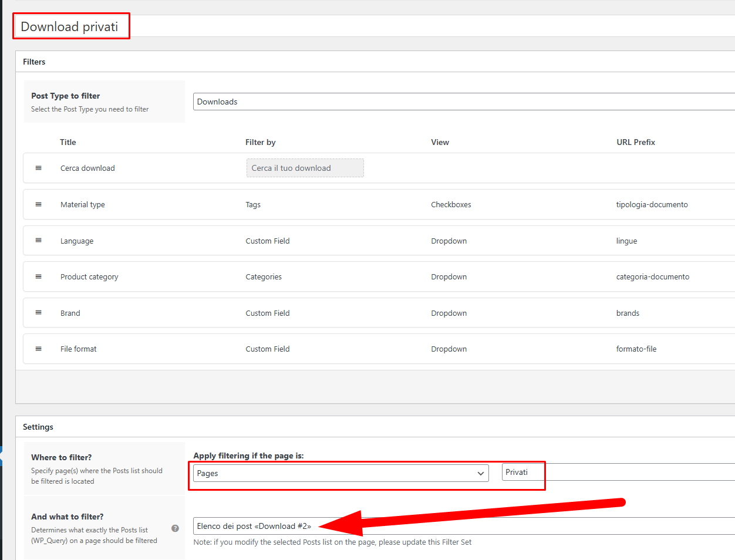Click the drag handle for Language row
This screenshot has height=560, width=735.
(x=39, y=240)
